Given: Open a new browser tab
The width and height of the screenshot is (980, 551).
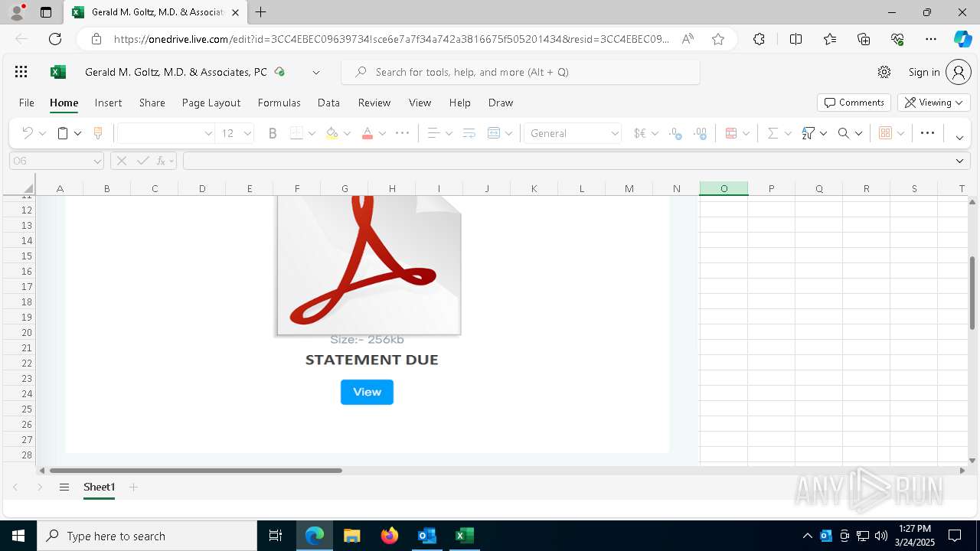Looking at the screenshot, I should click(261, 12).
